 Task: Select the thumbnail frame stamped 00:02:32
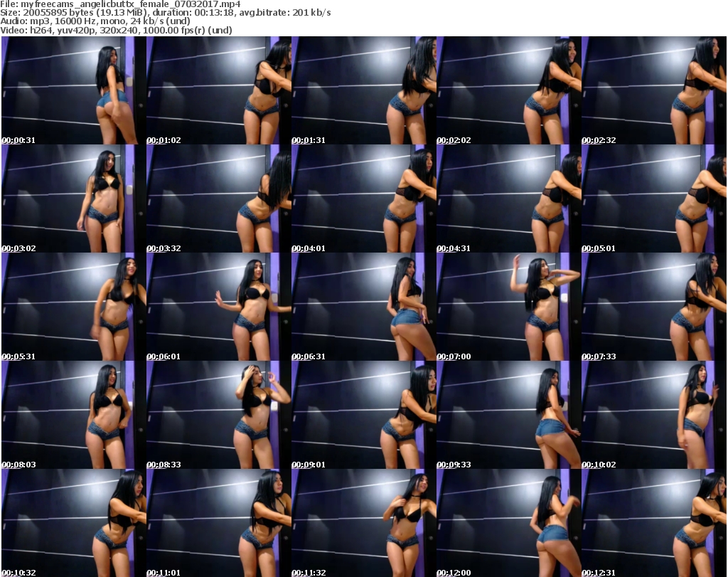tap(654, 90)
